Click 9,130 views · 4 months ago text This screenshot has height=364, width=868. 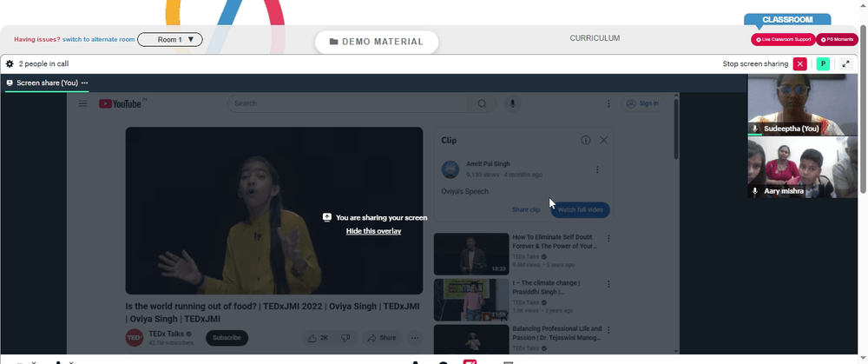coord(504,175)
